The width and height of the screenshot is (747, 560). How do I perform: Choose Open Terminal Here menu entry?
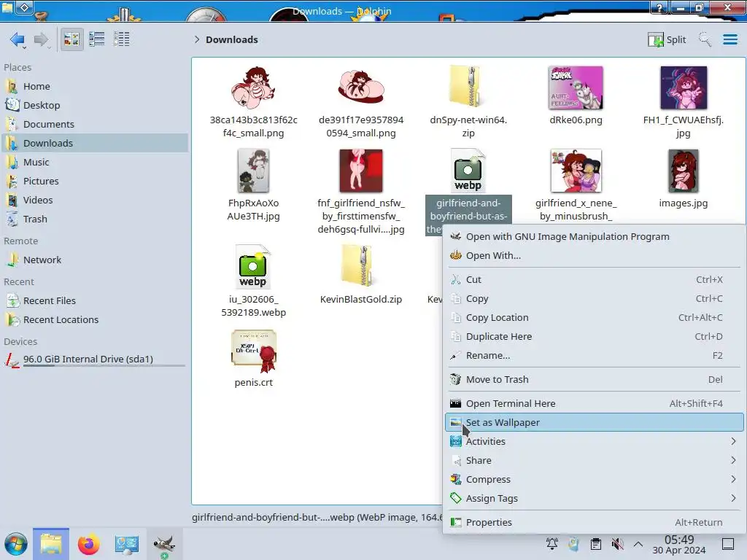pos(594,404)
